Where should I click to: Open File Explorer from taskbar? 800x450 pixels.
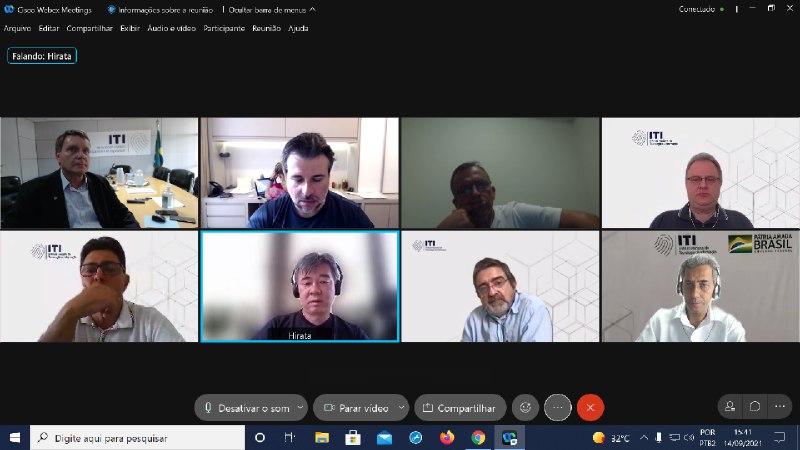[x=321, y=438]
